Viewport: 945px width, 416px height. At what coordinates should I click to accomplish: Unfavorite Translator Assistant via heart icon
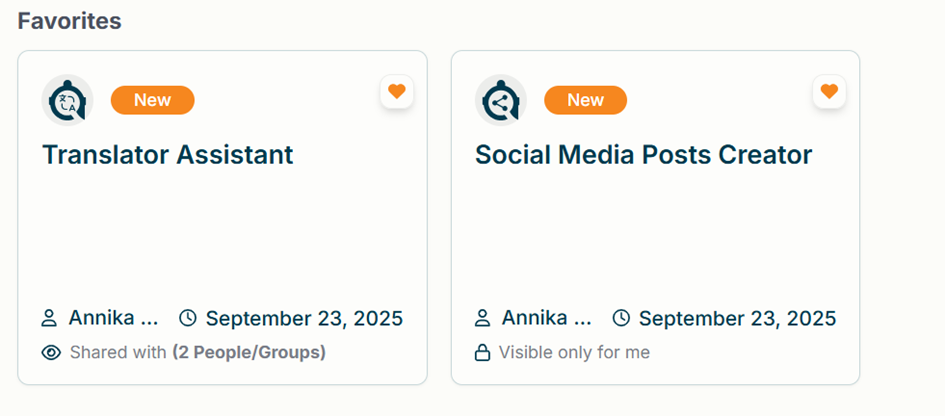(x=397, y=92)
